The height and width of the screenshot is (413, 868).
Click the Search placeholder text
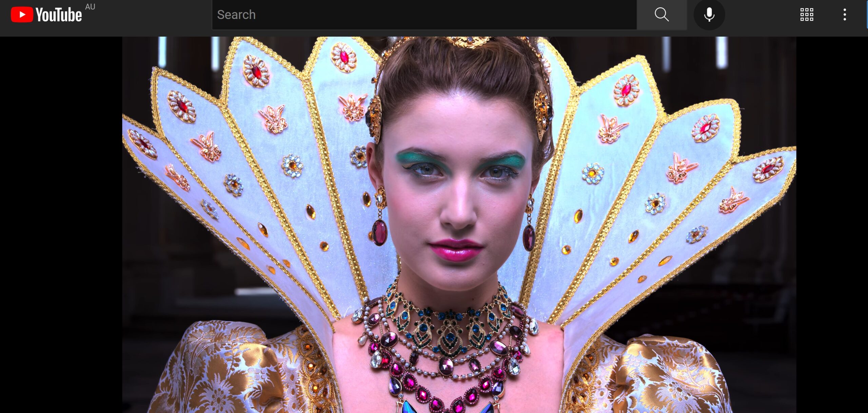(236, 15)
